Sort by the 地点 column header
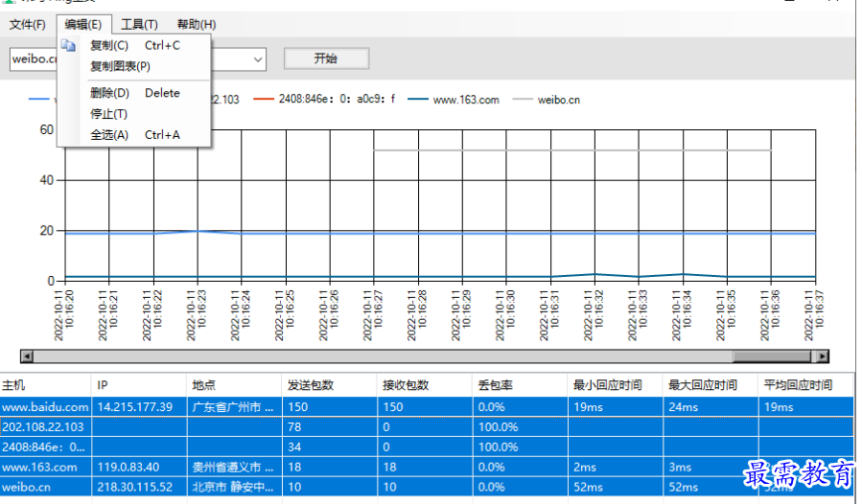This screenshot has width=862, height=504. 235,385
